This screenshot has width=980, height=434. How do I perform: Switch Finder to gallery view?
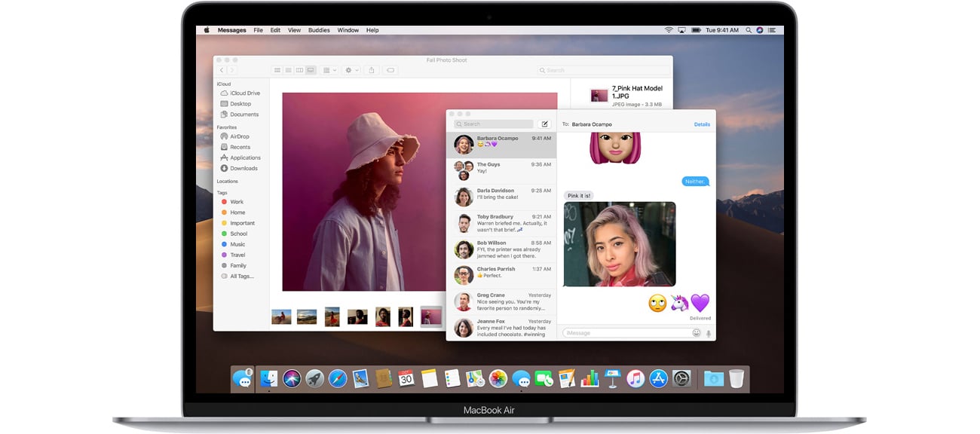(311, 70)
